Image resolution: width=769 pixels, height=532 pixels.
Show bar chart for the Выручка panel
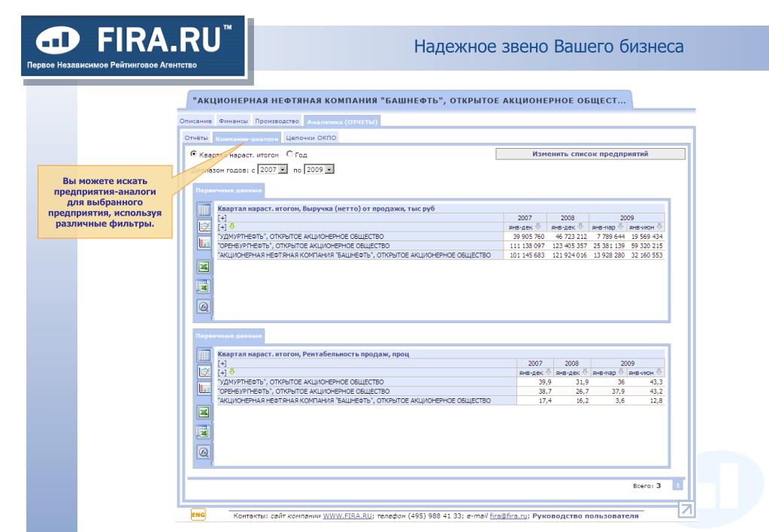point(204,243)
